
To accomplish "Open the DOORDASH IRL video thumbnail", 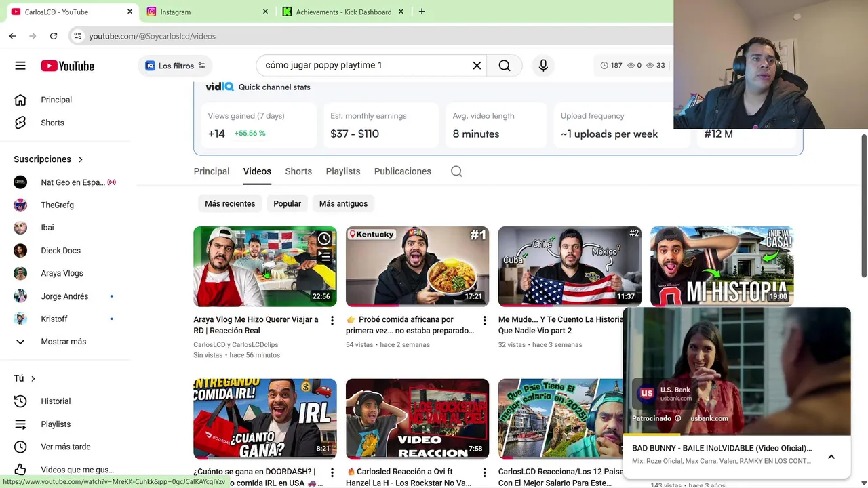I will (x=264, y=419).
